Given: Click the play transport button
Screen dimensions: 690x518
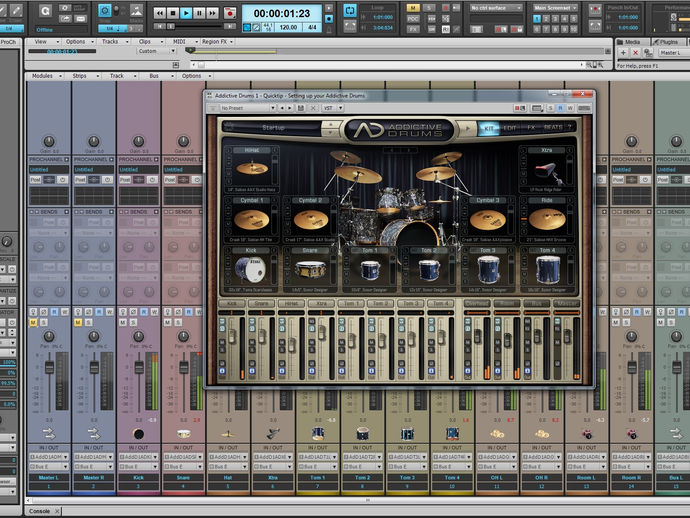Looking at the screenshot, I should coord(186,13).
